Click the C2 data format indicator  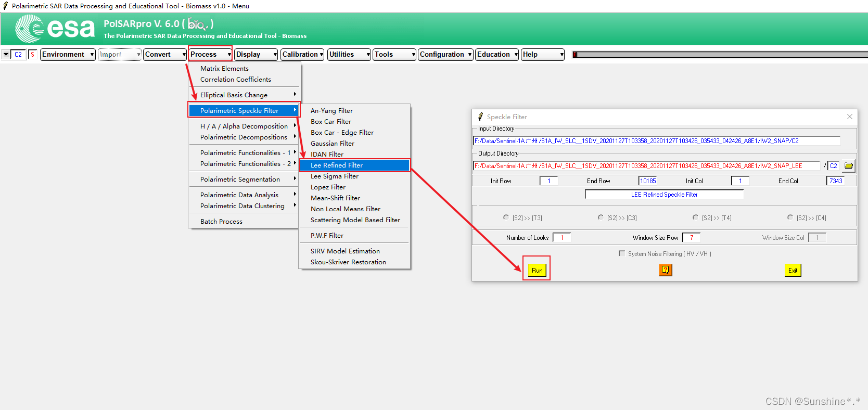point(18,54)
